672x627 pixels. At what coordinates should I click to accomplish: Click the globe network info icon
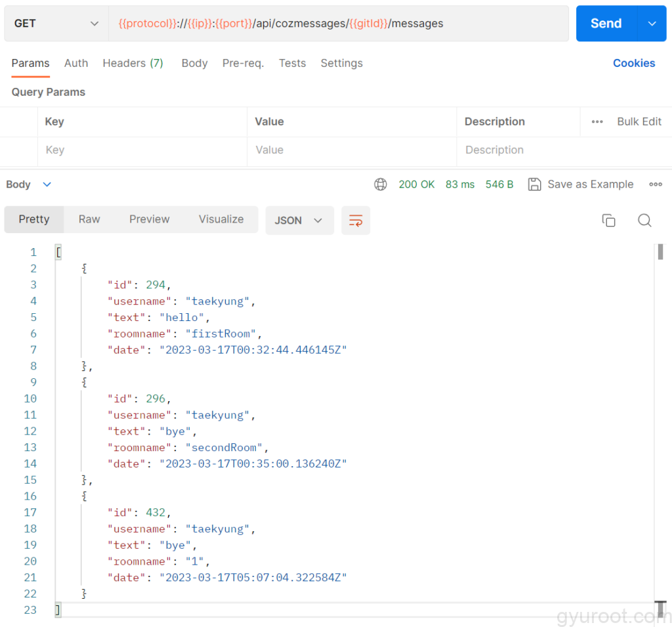(x=381, y=184)
